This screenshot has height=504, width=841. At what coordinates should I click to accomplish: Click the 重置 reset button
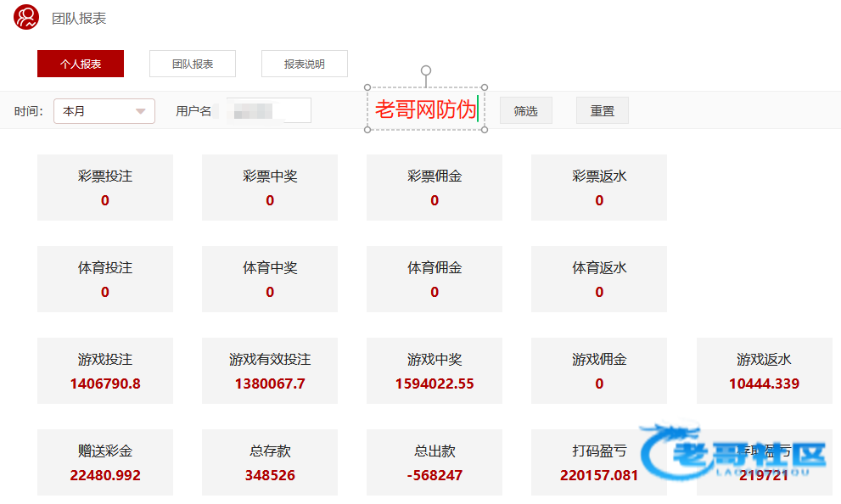tap(603, 111)
